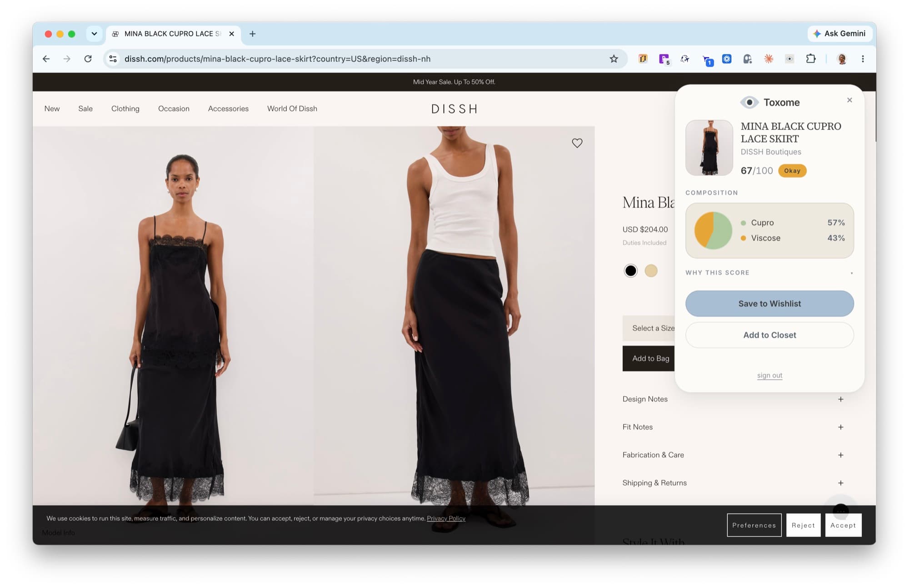Click Save to Wishlist button
The height and width of the screenshot is (588, 909).
pyautogui.click(x=769, y=304)
